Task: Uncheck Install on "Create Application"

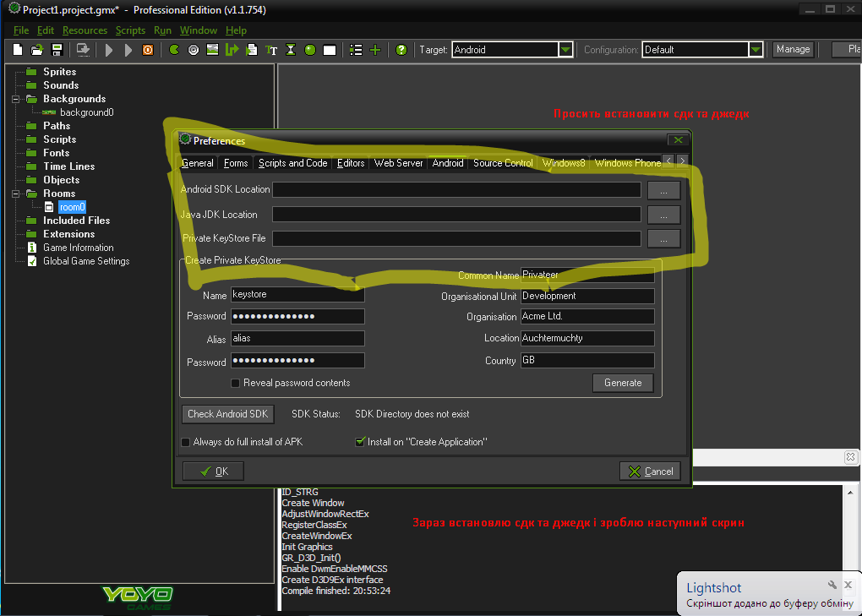Action: pos(360,442)
